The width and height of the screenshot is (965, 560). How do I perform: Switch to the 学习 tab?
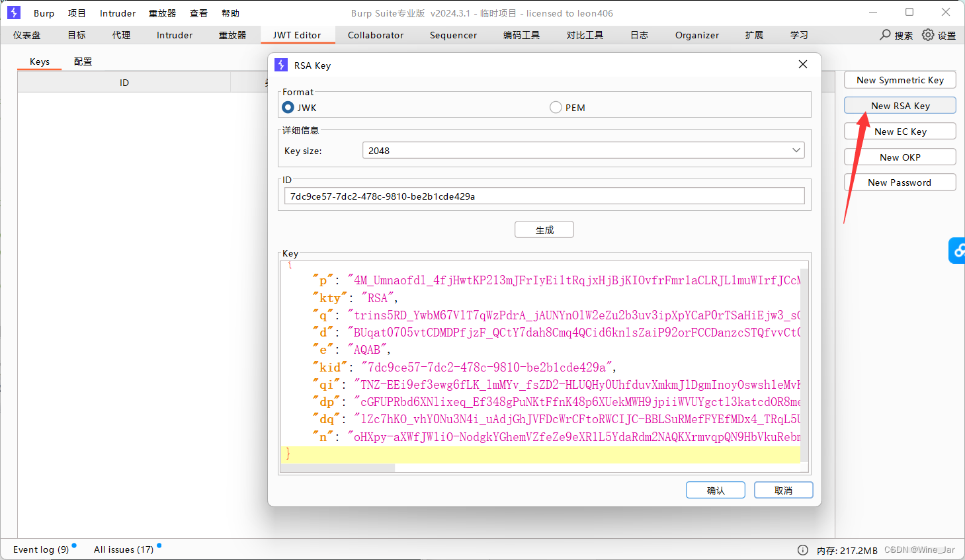(x=799, y=35)
